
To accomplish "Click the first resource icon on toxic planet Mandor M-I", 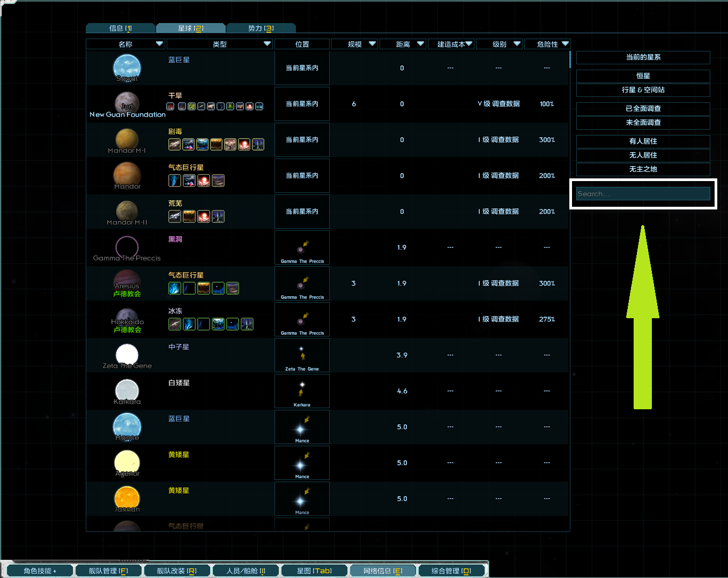I will tap(174, 144).
